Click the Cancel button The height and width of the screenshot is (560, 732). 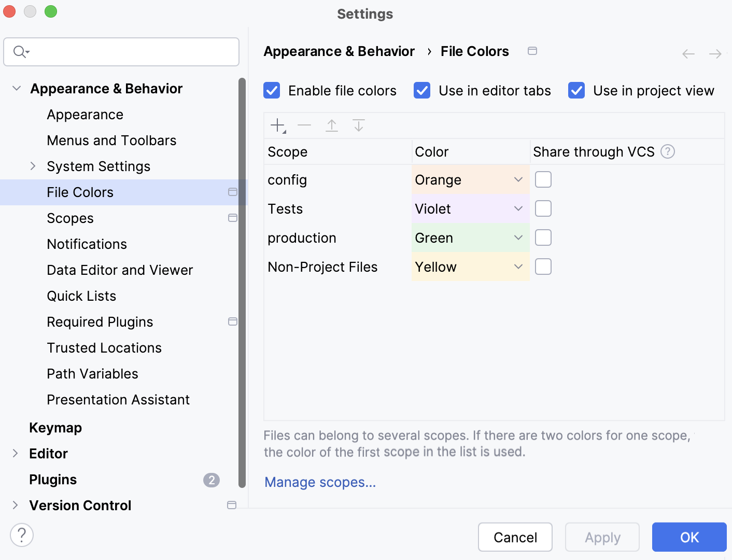pos(515,537)
